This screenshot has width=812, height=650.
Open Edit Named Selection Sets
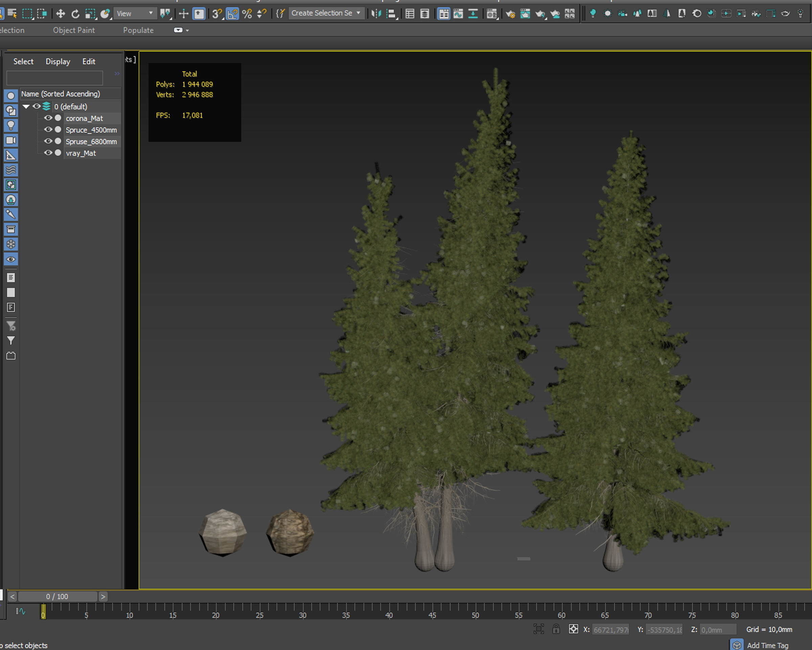coord(280,14)
